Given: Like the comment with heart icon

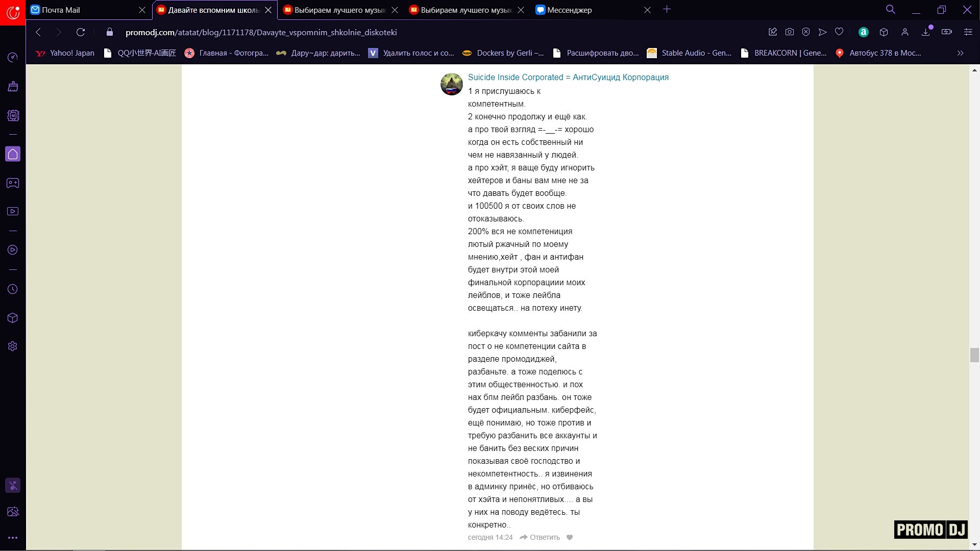Looking at the screenshot, I should (x=570, y=537).
